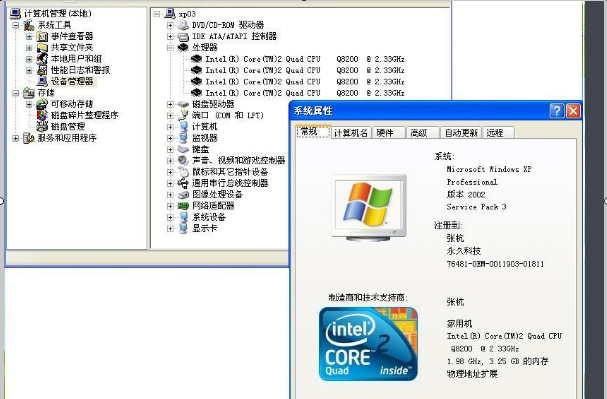Click the 磁盘碎片整理程序 icon
The width and height of the screenshot is (607, 399).
[x=42, y=115]
